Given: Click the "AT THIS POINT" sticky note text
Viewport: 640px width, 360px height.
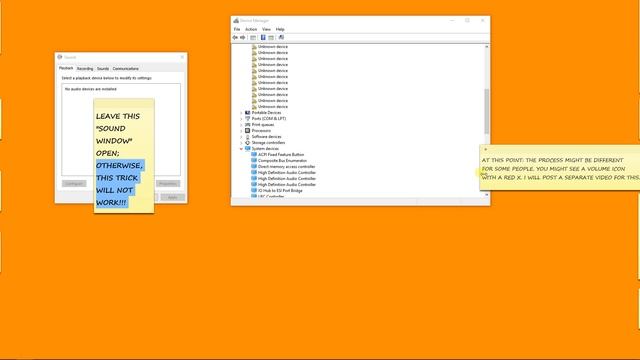Looking at the screenshot, I should tap(560, 169).
